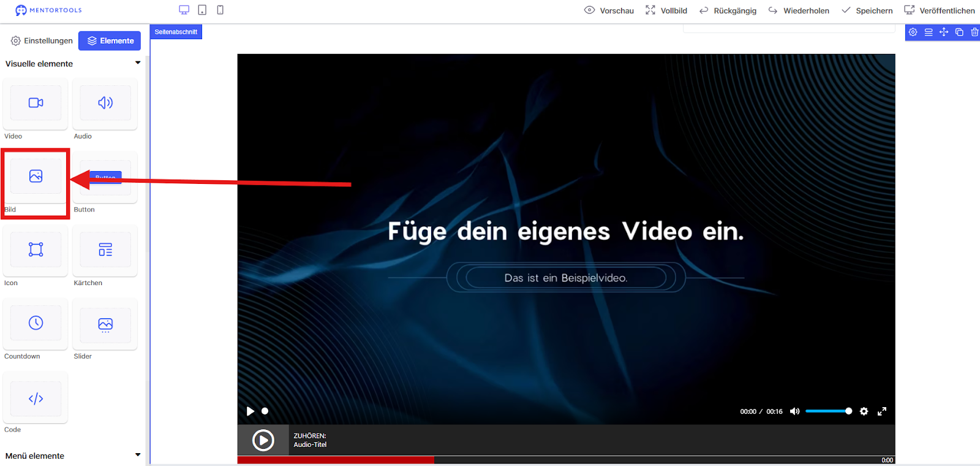The width and height of the screenshot is (980, 466).
Task: Switch to desktop device view
Action: point(184,10)
